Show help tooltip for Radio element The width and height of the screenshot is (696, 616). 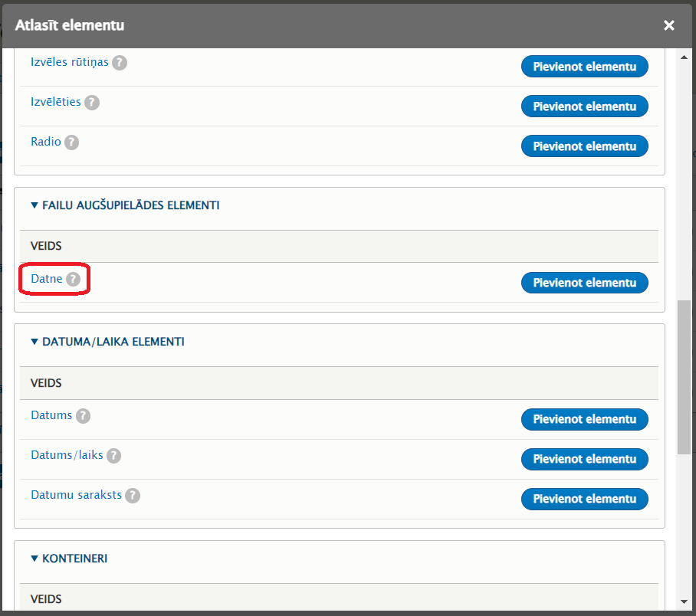tap(71, 143)
